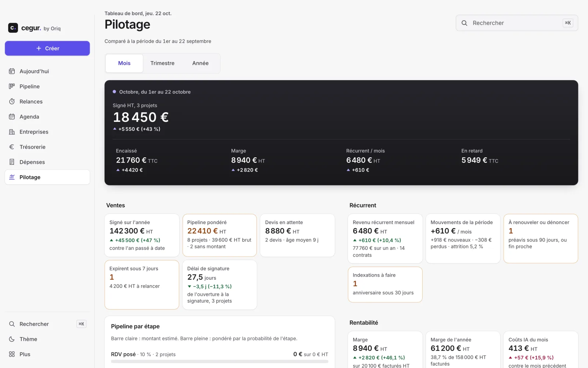Click the Agenda calendar icon
588x368 pixels.
(x=12, y=117)
